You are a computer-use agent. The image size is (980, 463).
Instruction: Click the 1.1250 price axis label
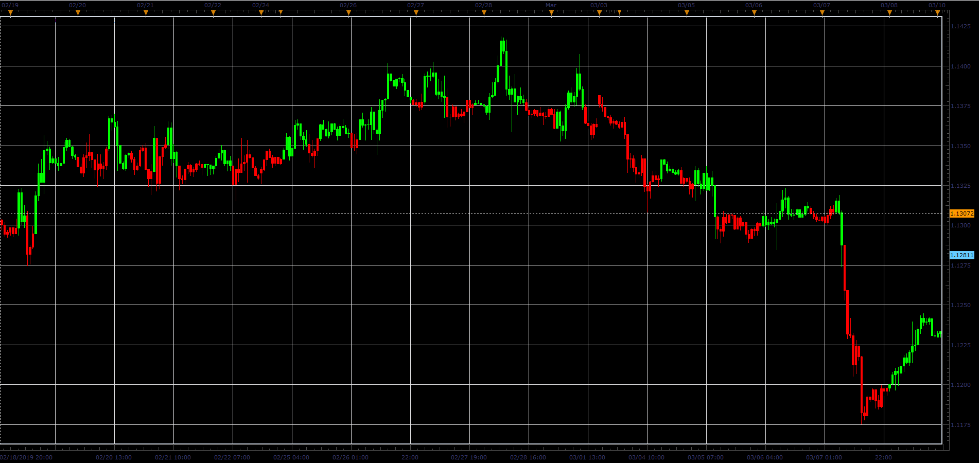(x=960, y=305)
